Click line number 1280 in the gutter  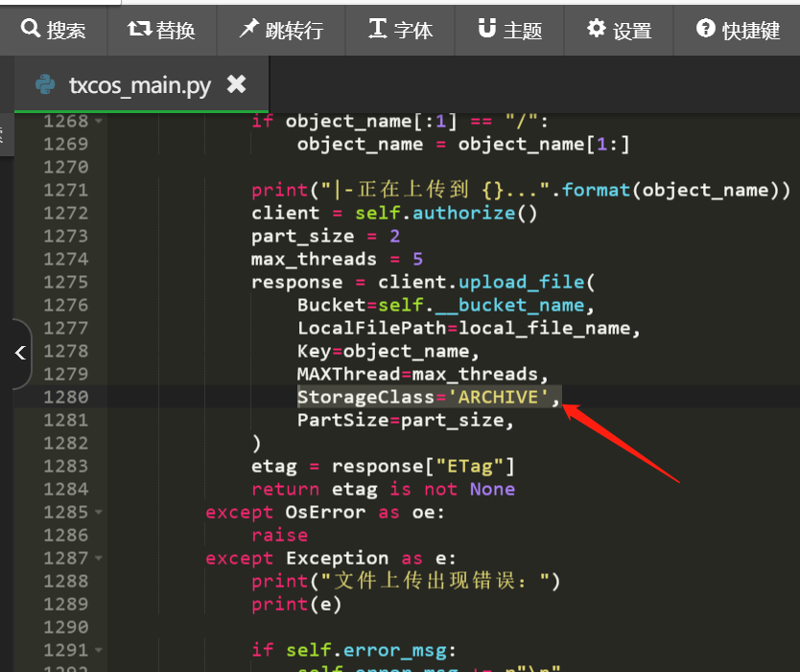(66, 397)
